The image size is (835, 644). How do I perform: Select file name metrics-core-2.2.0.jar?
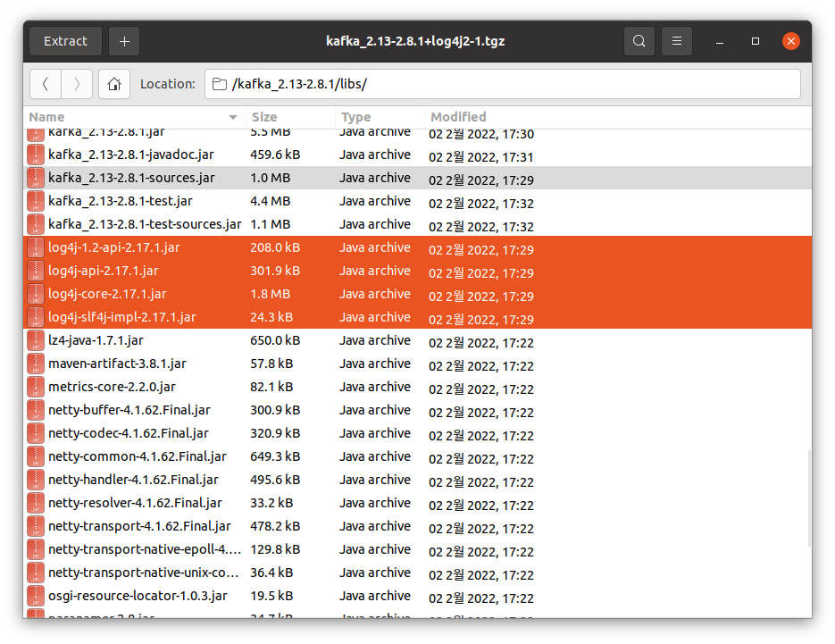tap(112, 387)
